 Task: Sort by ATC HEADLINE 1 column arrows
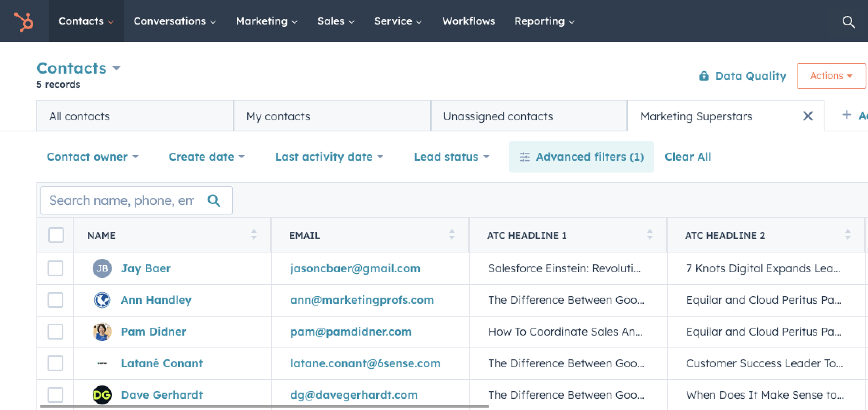[650, 235]
